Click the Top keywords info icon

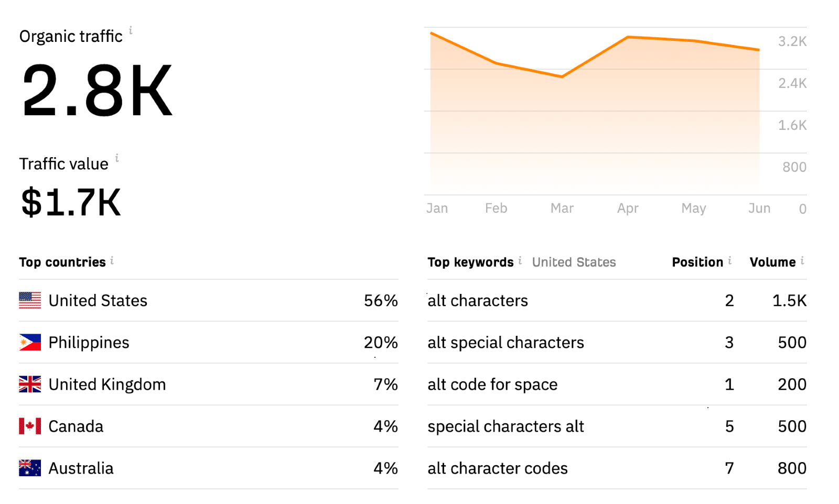(520, 260)
